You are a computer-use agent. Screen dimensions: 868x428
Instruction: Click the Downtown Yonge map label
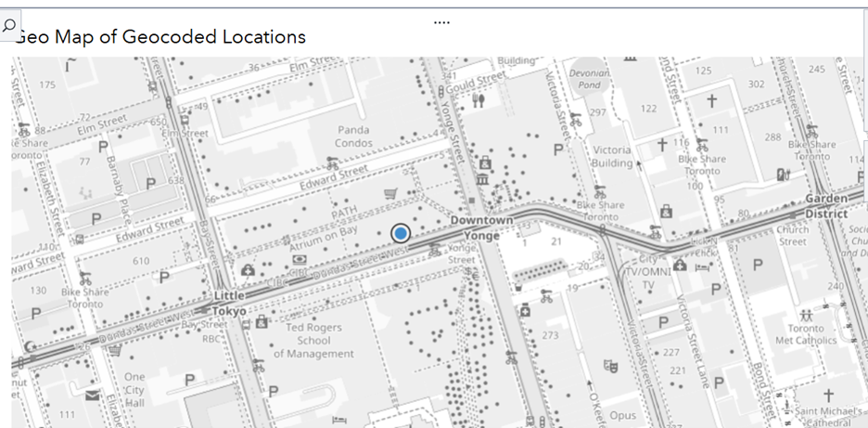click(x=481, y=227)
